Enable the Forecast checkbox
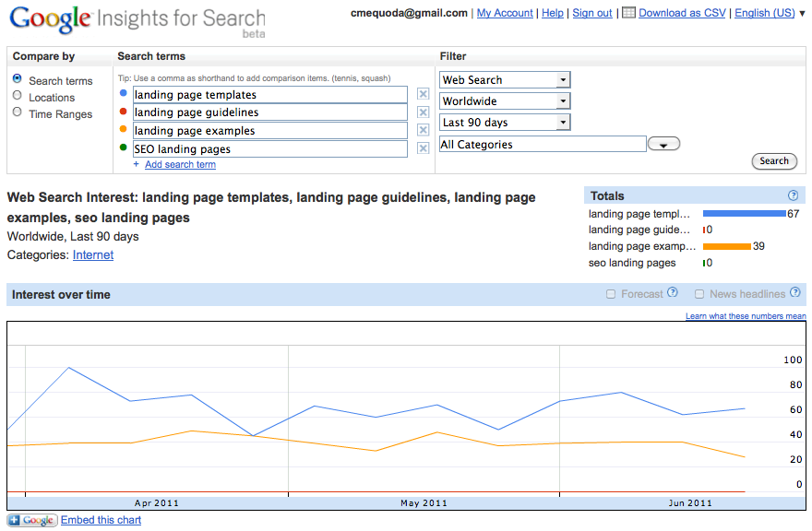Screen dimensions: 812x531 pyautogui.click(x=611, y=294)
